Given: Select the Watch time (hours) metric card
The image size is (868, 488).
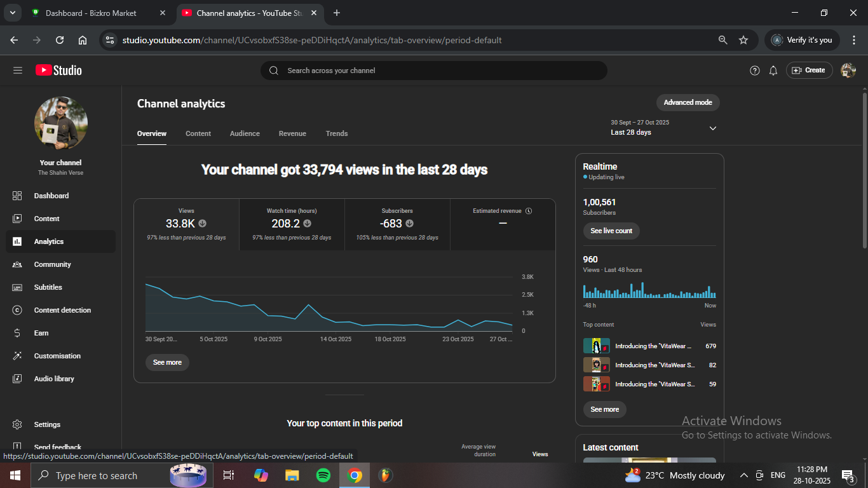Looking at the screenshot, I should click(292, 224).
